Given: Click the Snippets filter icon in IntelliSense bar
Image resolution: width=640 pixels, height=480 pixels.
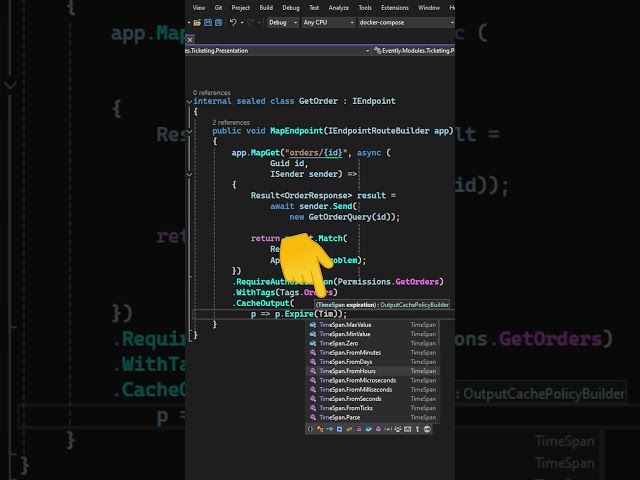Looking at the screenshot, I should point(408,429).
